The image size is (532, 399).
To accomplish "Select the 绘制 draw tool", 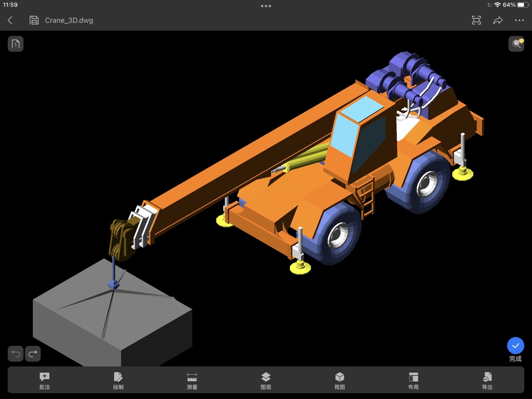I will coord(118,380).
